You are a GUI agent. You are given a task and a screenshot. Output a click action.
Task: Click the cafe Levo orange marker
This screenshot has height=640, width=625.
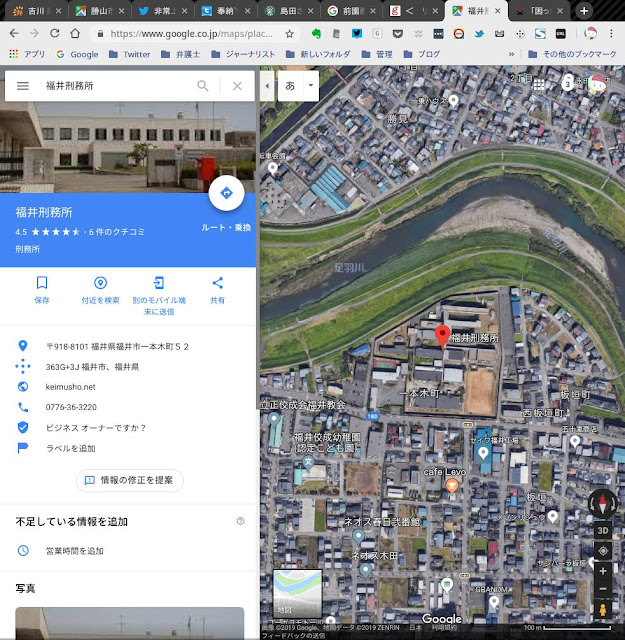452,486
